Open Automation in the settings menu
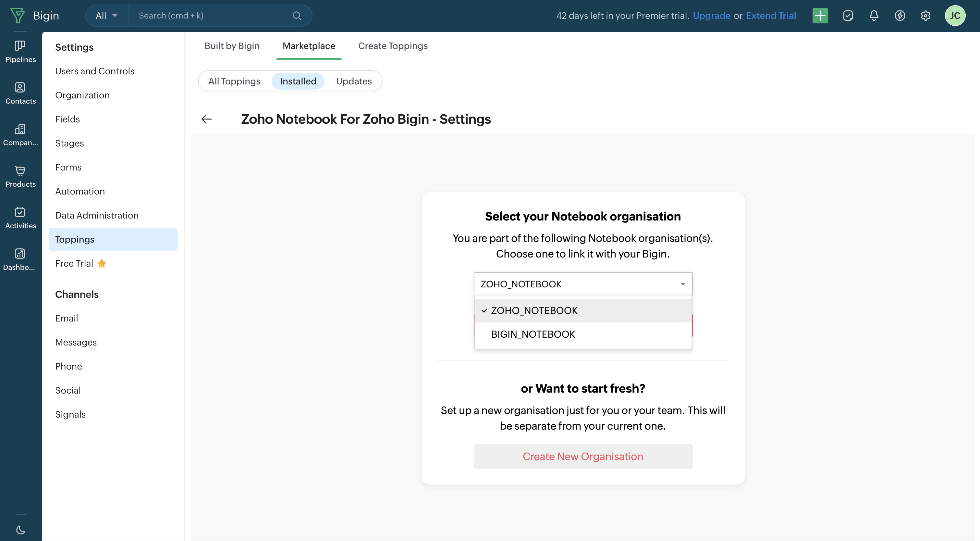The width and height of the screenshot is (980, 541). click(x=80, y=191)
